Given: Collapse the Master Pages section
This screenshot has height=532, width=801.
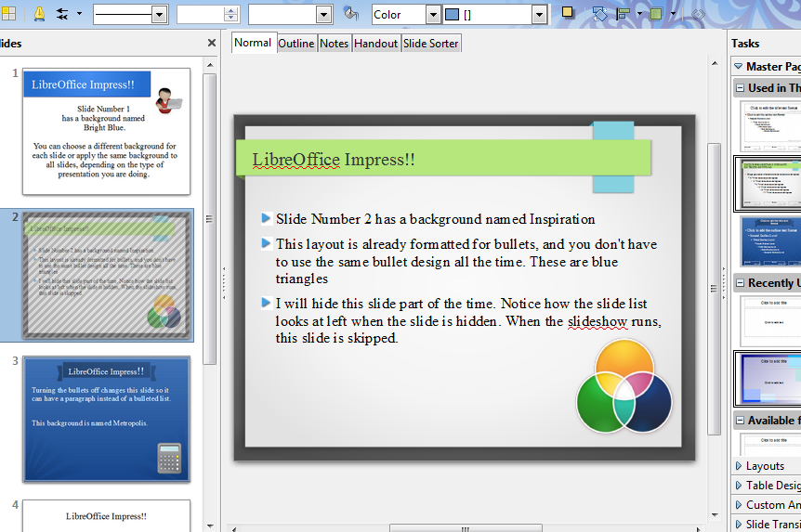Looking at the screenshot, I should pos(738,66).
